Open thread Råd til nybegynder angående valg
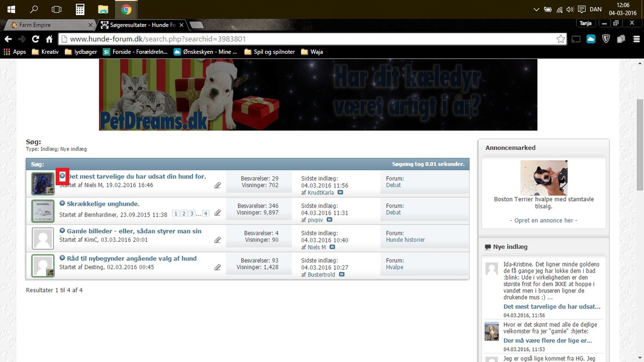The image size is (644, 362). (132, 258)
